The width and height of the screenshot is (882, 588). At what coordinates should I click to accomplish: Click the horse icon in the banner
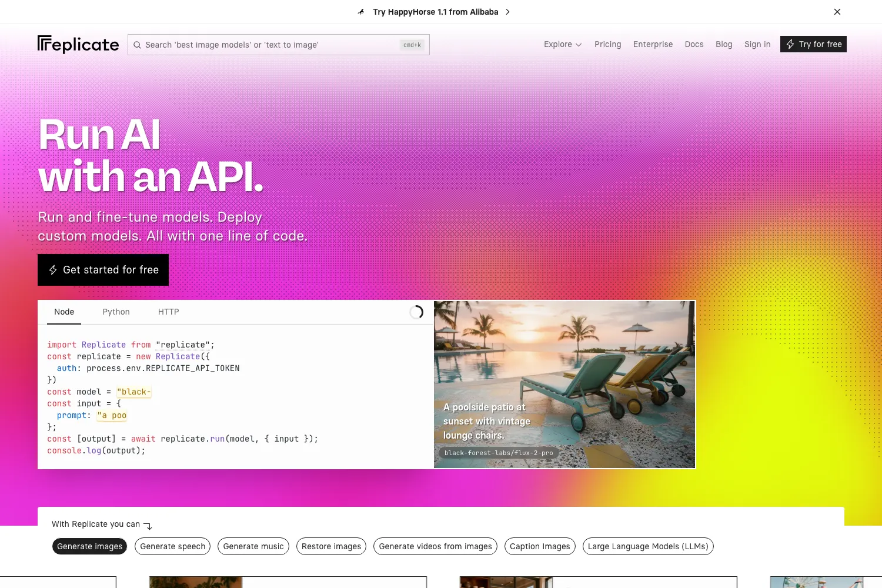tap(361, 12)
